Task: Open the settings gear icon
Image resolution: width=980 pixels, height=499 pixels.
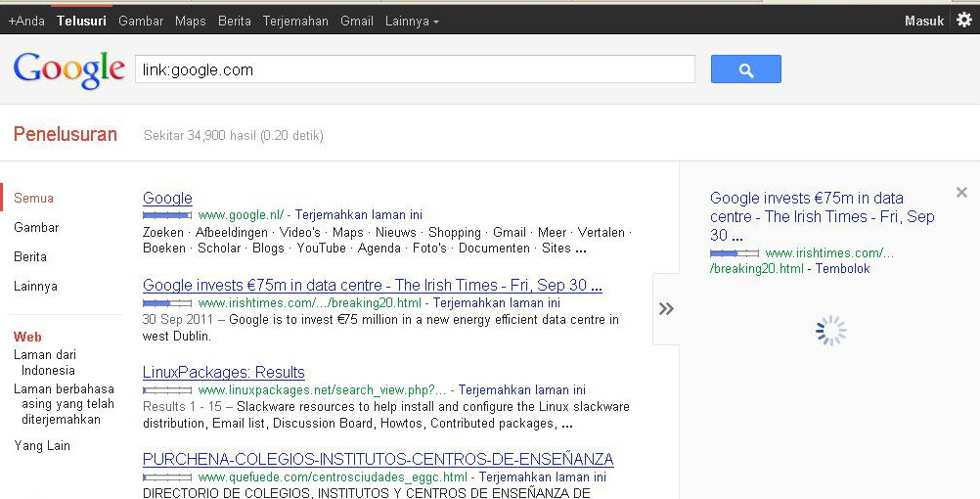Action: (x=965, y=20)
